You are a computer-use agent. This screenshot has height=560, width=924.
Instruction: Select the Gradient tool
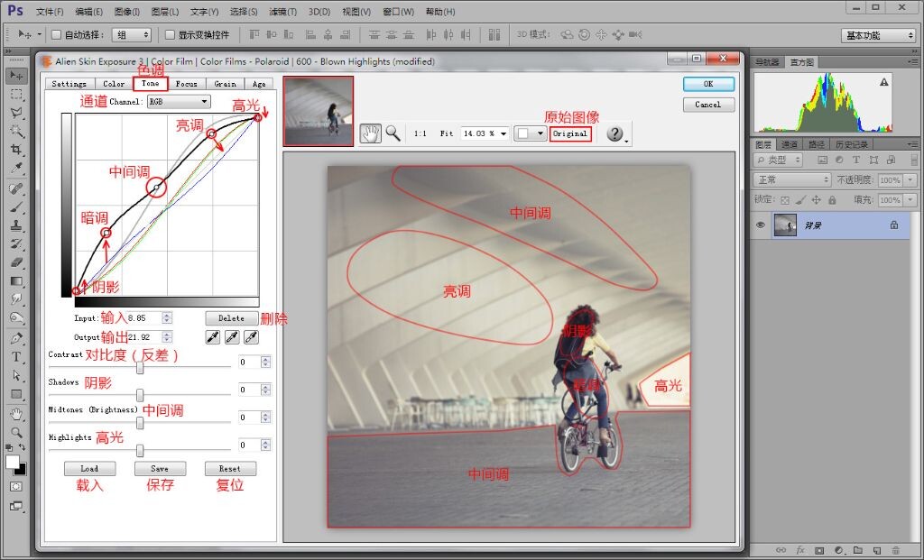[x=16, y=281]
